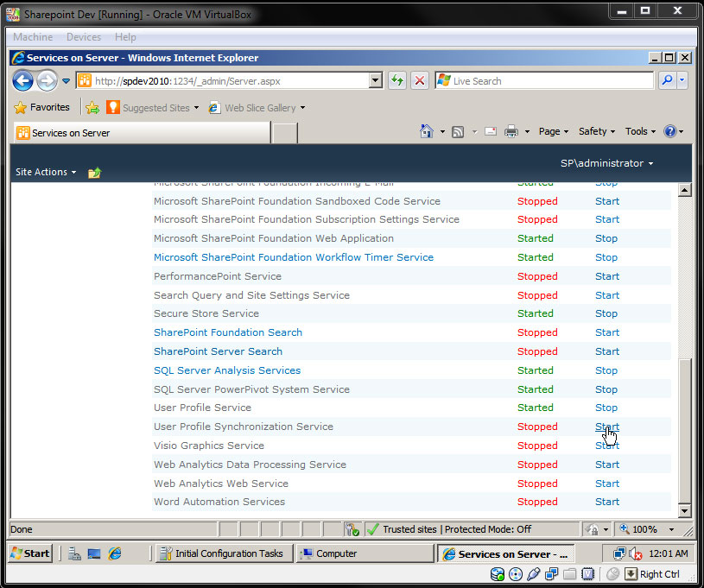
Task: Click Add to Favorites Bar icon
Action: [92, 107]
